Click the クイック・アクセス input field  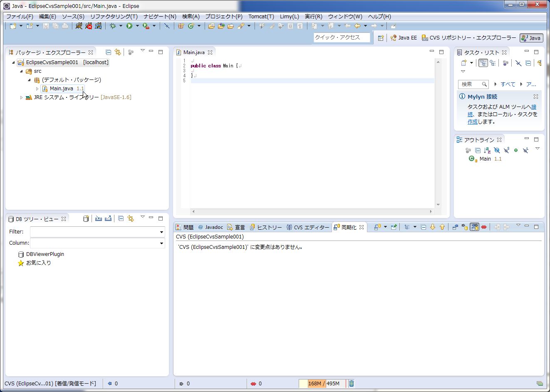tap(342, 37)
